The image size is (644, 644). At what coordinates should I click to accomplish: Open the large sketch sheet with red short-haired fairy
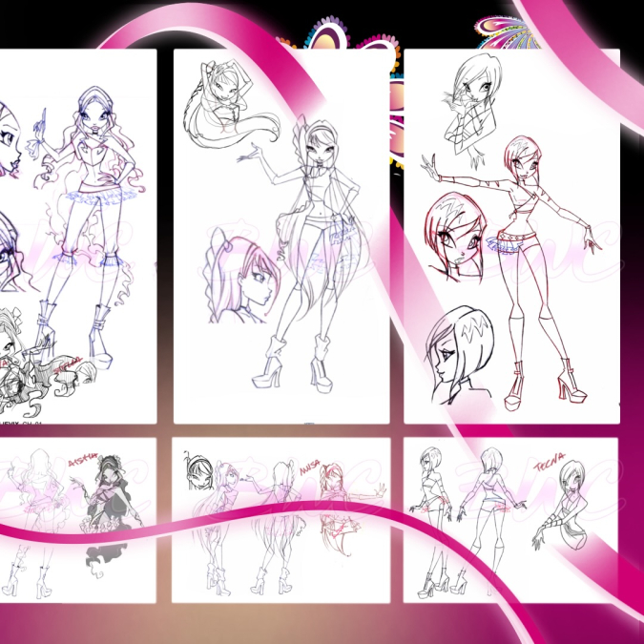coord(511,237)
